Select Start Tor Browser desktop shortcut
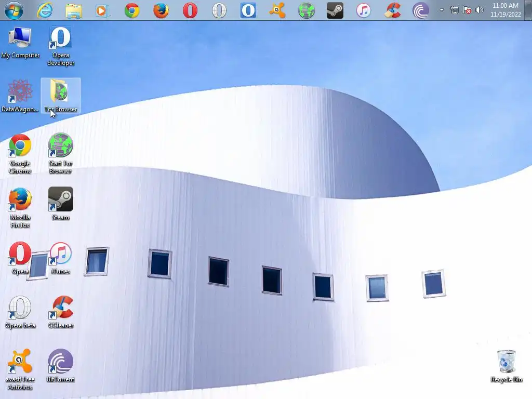This screenshot has width=532, height=399. (60, 153)
